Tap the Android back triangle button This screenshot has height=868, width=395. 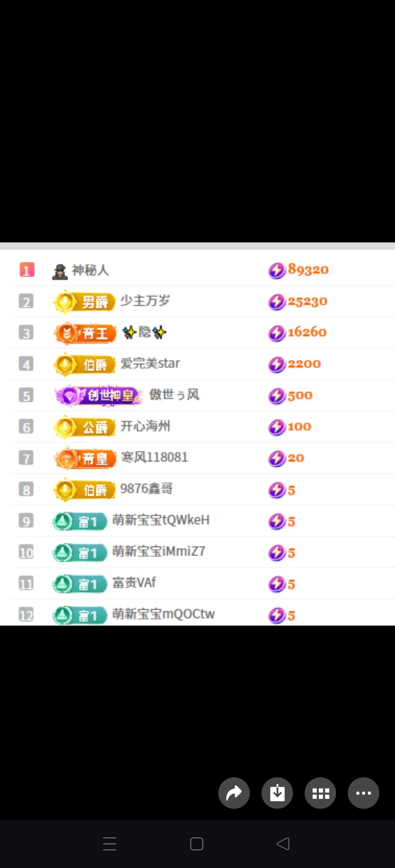pos(283,844)
